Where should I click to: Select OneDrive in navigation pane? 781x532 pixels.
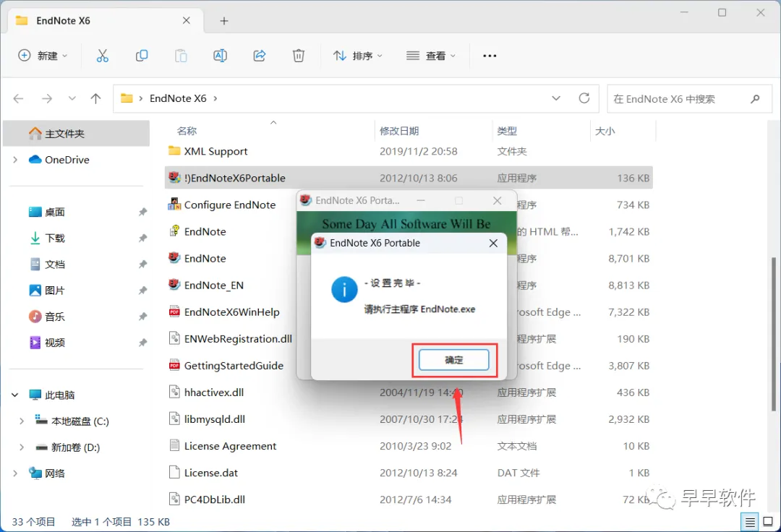67,160
